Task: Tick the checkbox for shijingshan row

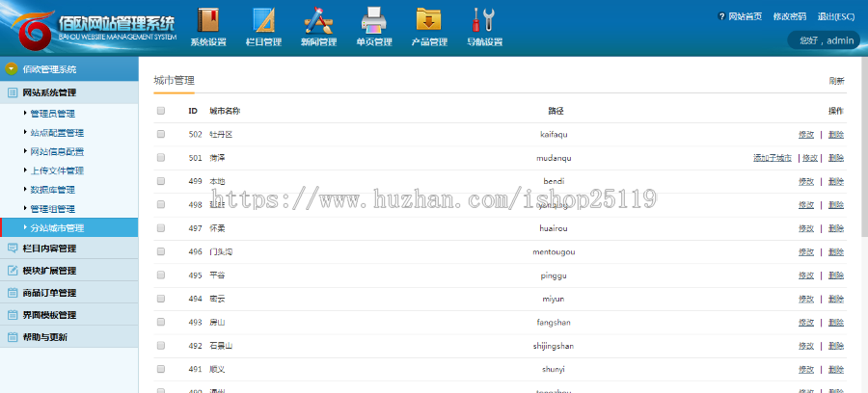Action: (x=161, y=346)
